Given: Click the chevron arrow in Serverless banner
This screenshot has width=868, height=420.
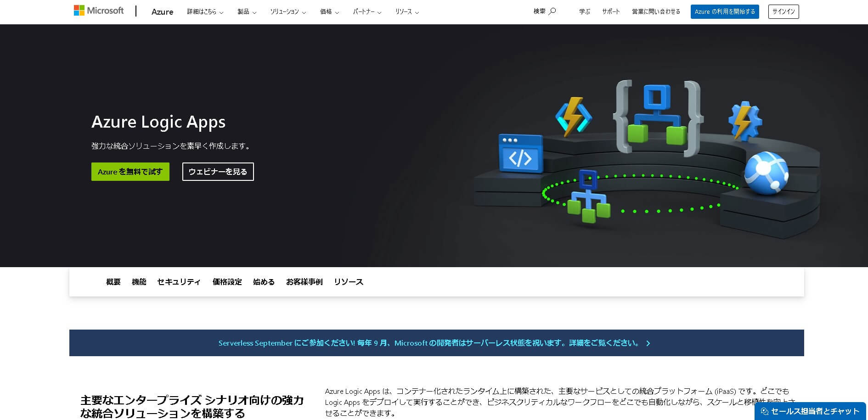Looking at the screenshot, I should click(x=648, y=343).
